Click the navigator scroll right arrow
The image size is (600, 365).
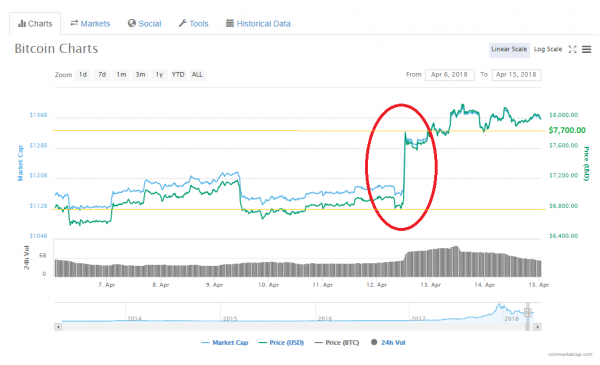(x=537, y=327)
